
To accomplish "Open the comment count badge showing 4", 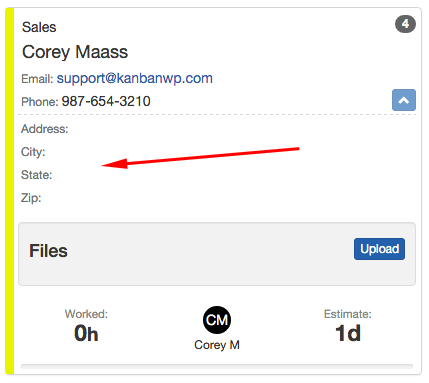I will tap(405, 24).
